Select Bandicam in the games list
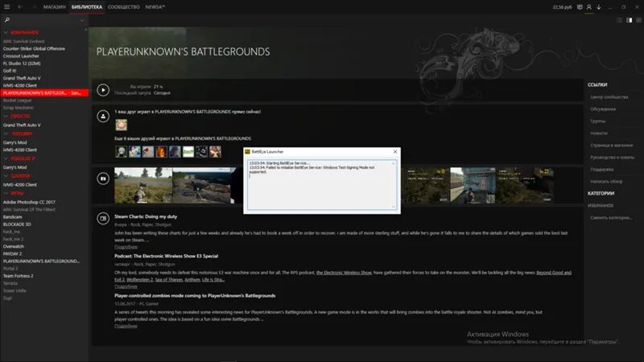 click(x=12, y=216)
